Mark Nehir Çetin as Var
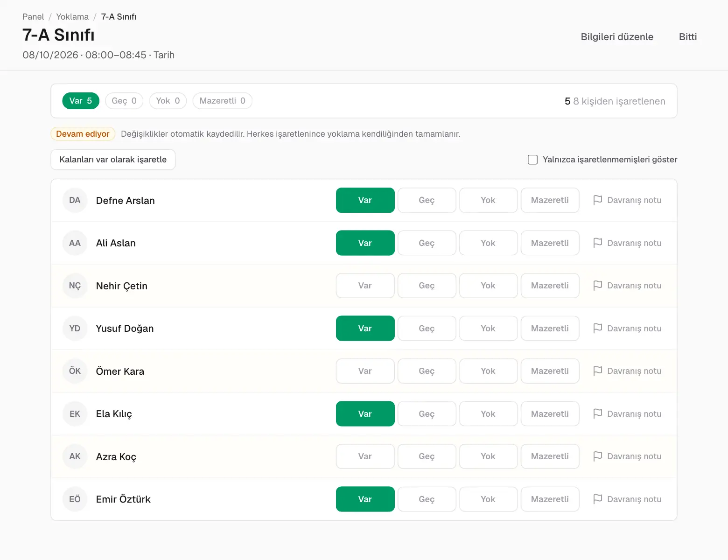 (x=365, y=286)
